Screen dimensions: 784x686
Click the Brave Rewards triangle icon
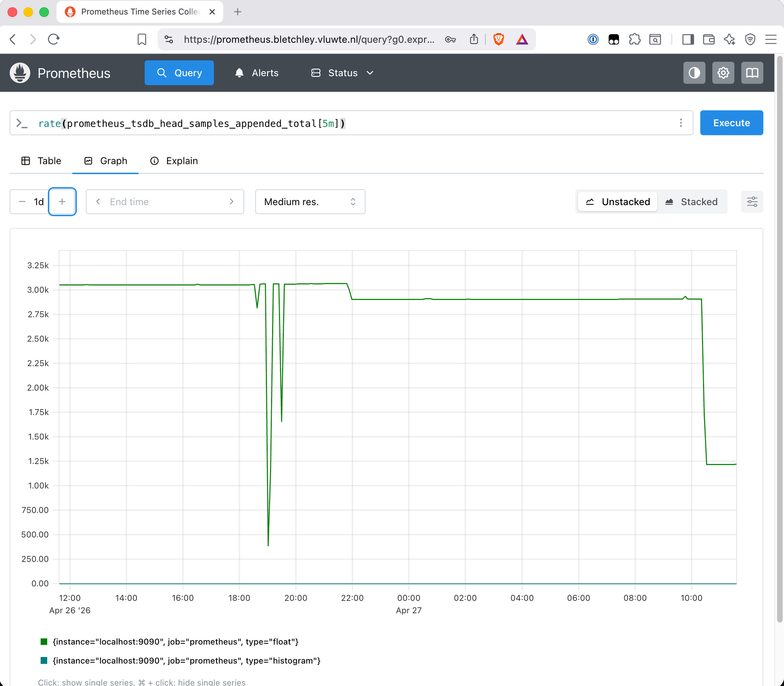point(522,39)
